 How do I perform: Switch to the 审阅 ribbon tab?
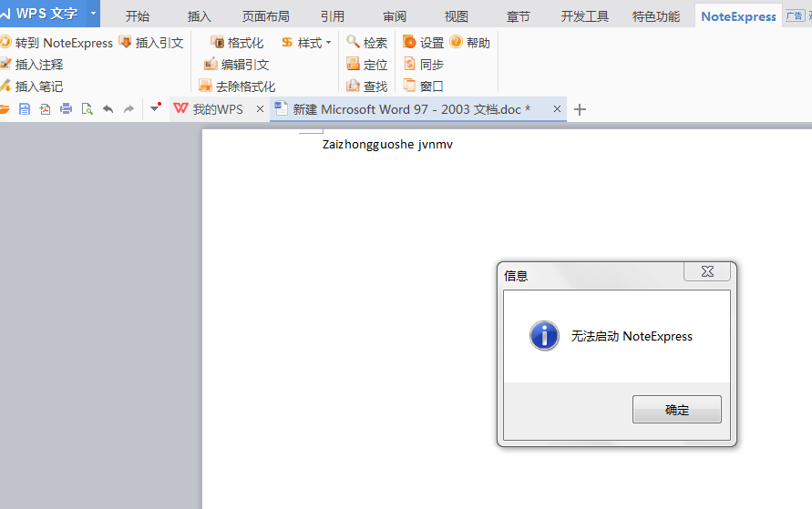click(x=395, y=16)
